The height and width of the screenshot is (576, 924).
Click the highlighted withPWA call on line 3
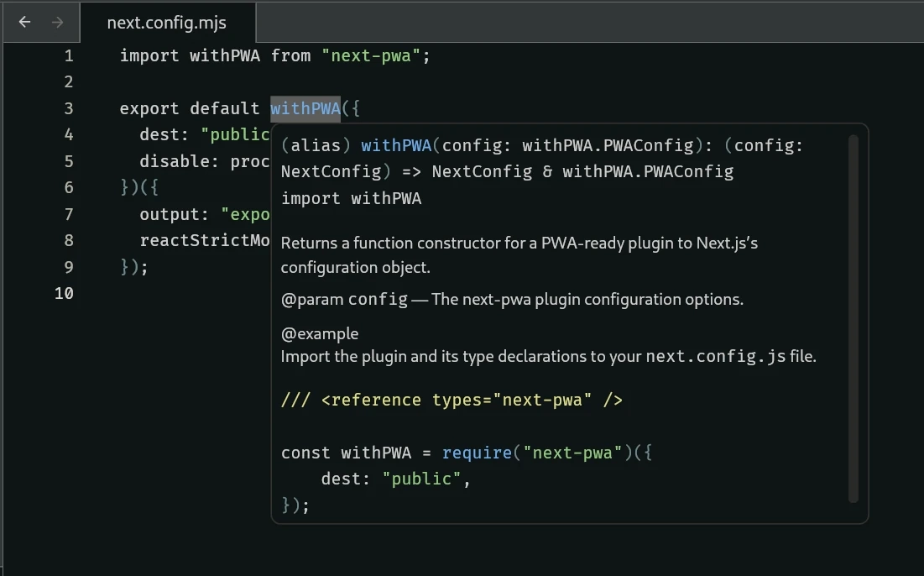point(305,108)
